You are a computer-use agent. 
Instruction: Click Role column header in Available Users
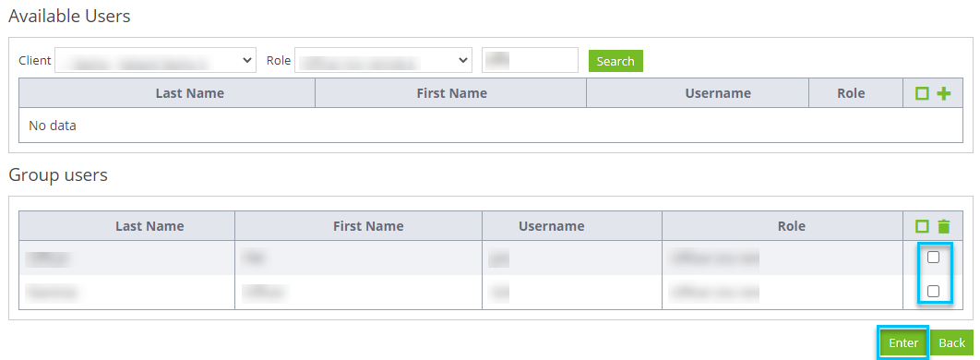click(x=851, y=93)
